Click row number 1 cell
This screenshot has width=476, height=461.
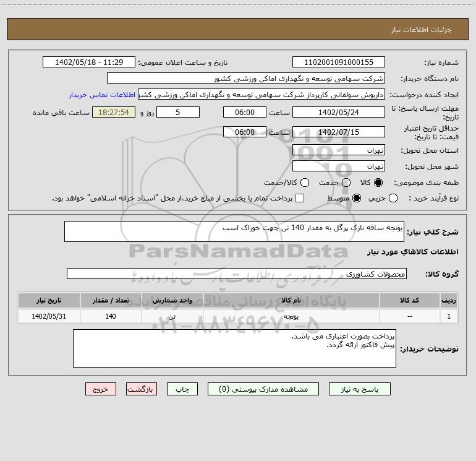point(449,316)
